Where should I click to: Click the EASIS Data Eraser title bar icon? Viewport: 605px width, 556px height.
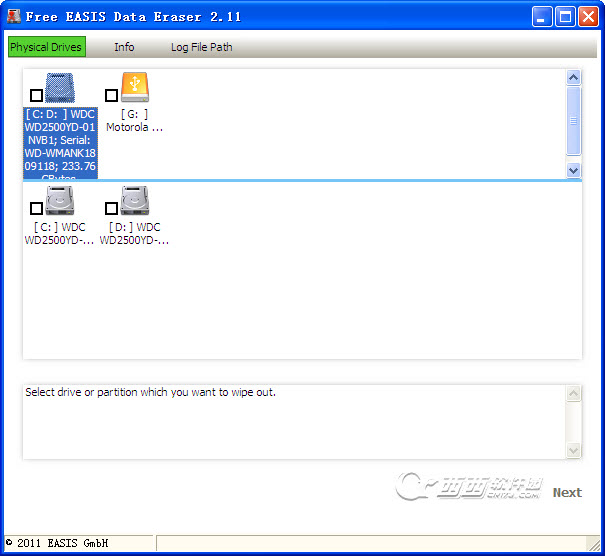click(14, 17)
